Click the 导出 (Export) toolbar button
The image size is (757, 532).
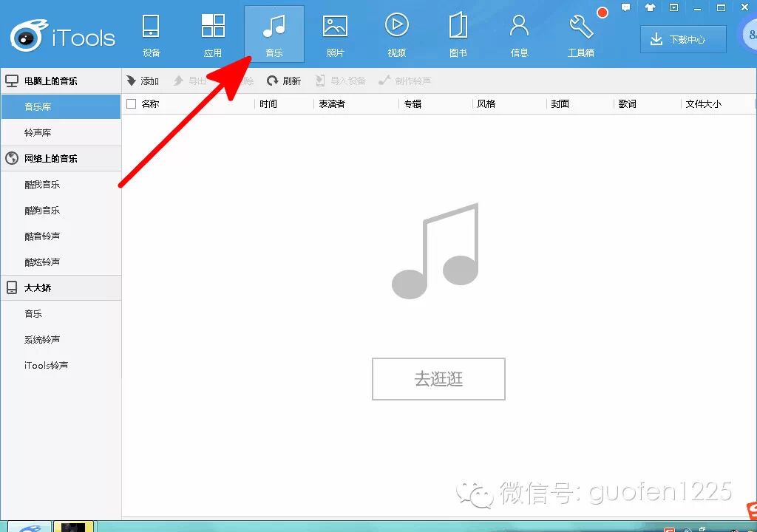[190, 81]
